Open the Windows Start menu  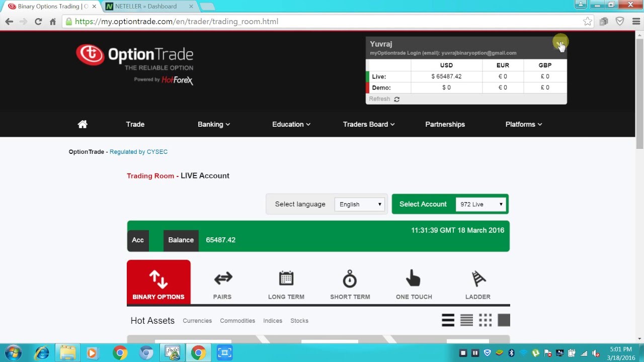[13, 353]
